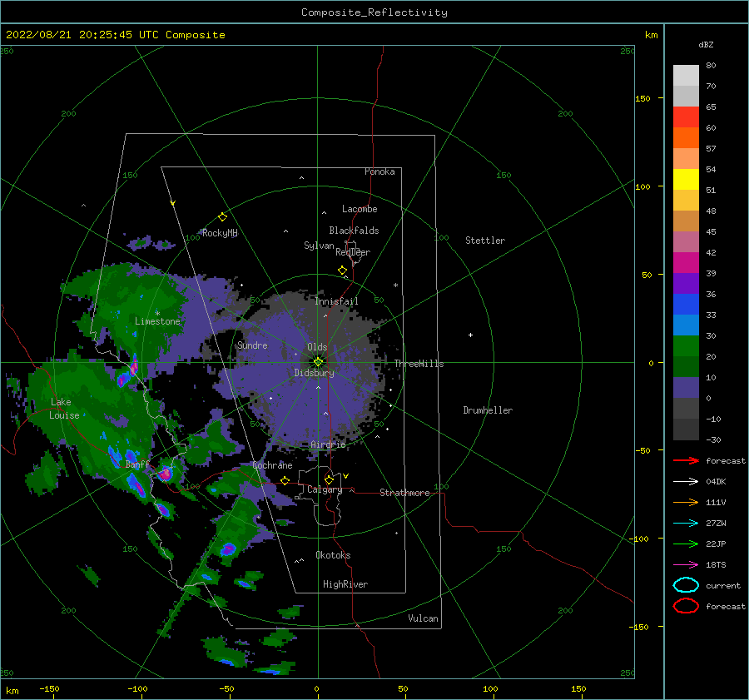Click the y-axis 150 tick label

click(x=642, y=98)
